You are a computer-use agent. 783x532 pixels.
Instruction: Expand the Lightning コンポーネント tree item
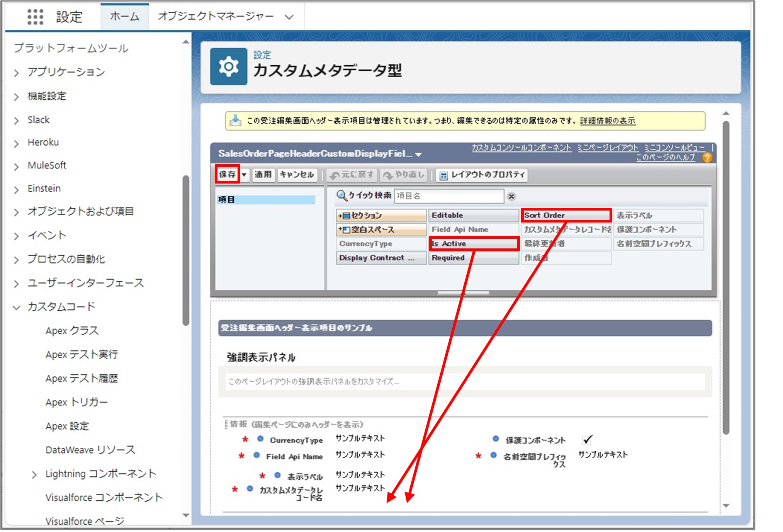34,474
